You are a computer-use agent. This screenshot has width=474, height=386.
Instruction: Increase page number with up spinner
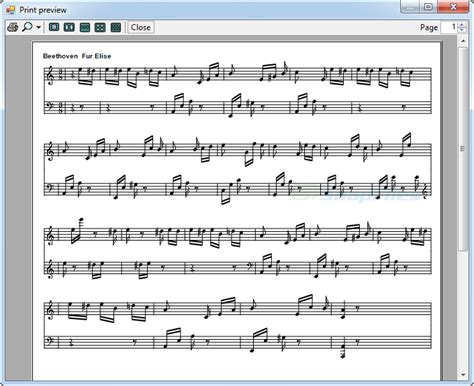[462, 25]
